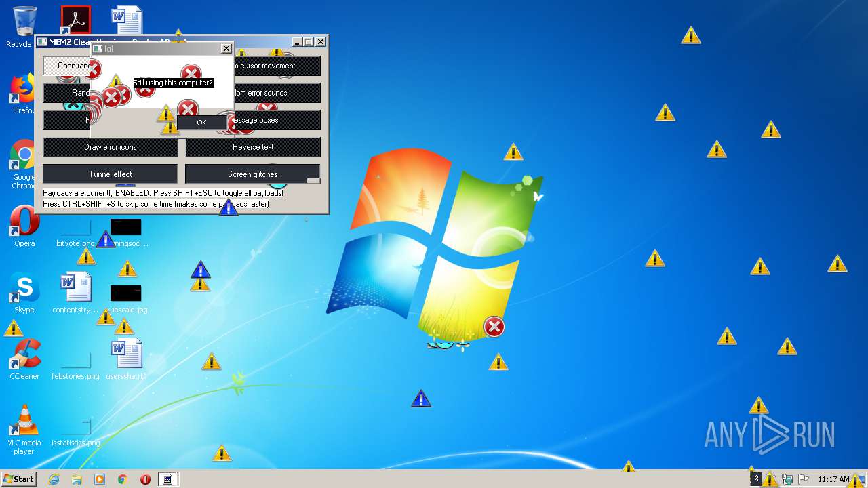Toggle the Draw error icons payload
This screenshot has width=868, height=488.
(x=111, y=147)
